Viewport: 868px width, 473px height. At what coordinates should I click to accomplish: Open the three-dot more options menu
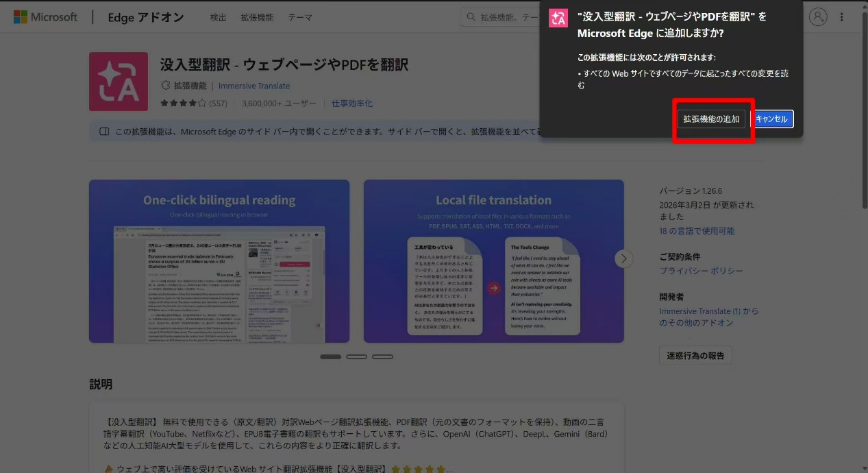click(842, 17)
